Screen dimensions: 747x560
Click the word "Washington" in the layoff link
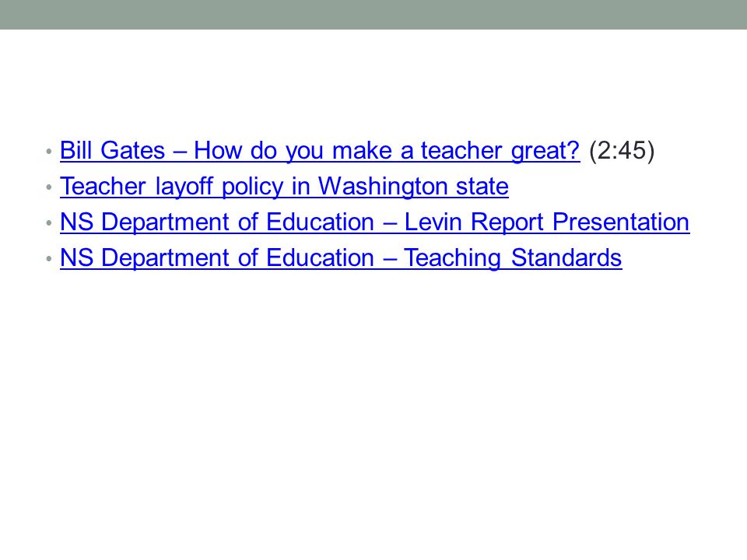tap(382, 186)
